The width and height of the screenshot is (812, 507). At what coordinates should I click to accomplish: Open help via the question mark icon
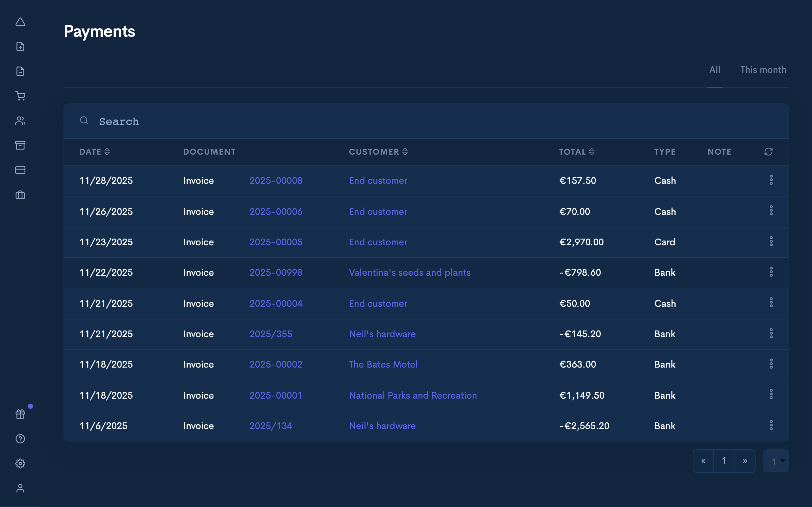[x=21, y=439]
